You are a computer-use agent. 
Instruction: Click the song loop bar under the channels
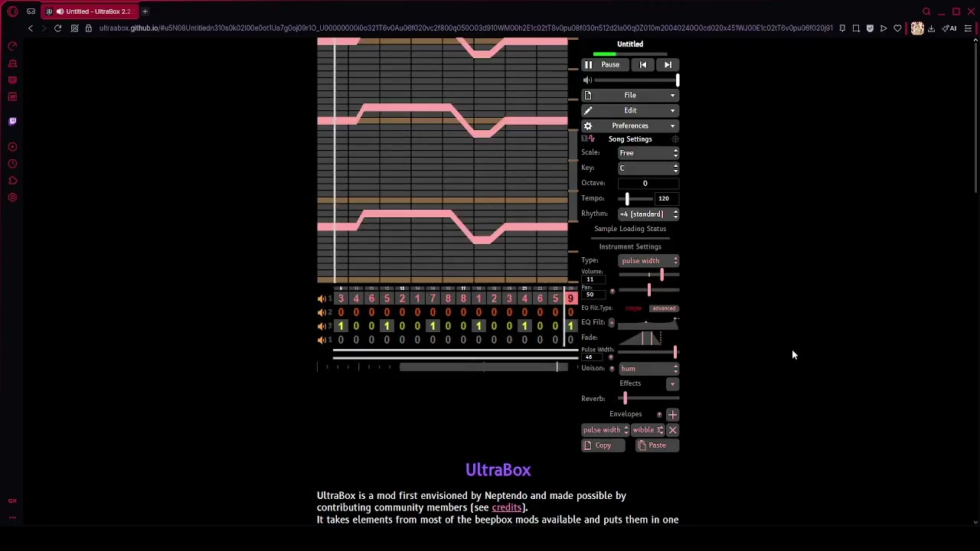456,353
